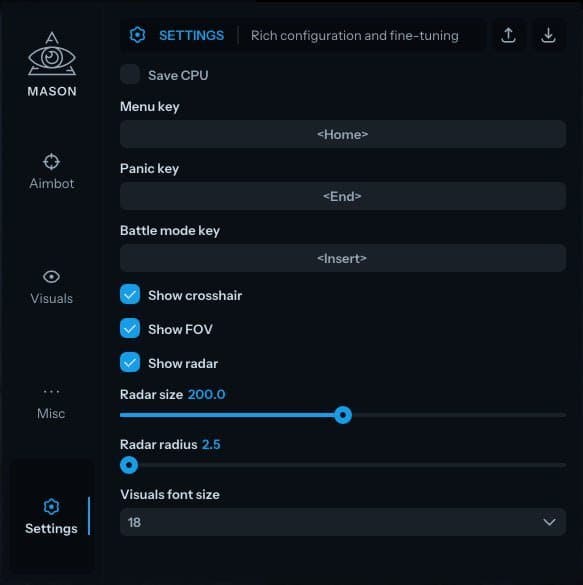This screenshot has height=585, width=583.
Task: Expand the Visuals font size chevron
Action: coord(549,522)
